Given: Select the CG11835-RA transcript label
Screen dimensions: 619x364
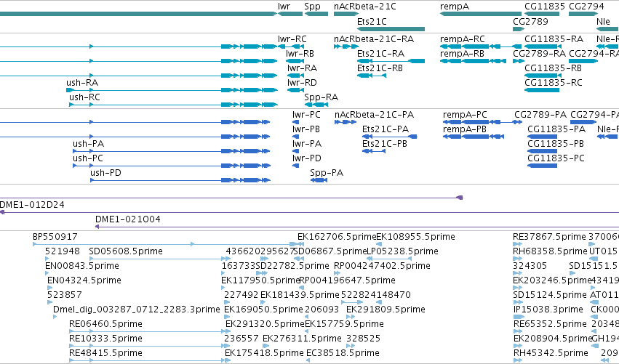Looking at the screenshot, I should 554,39.
